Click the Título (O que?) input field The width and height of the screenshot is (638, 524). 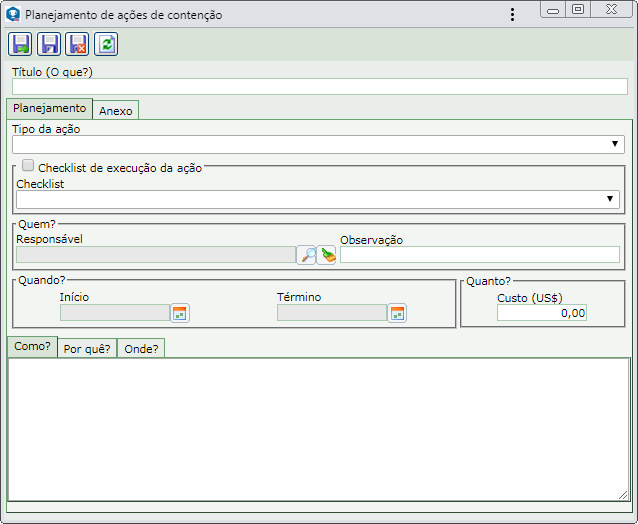click(x=320, y=87)
